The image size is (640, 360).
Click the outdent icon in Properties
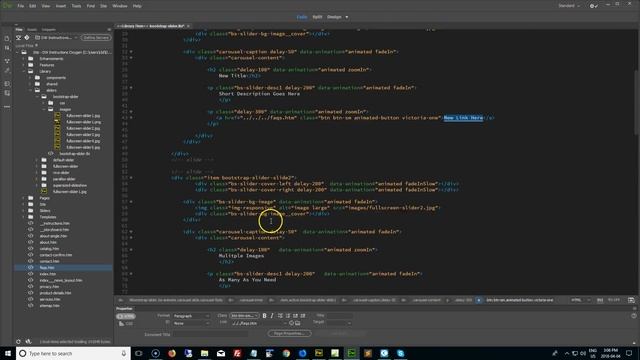[x=295, y=316]
